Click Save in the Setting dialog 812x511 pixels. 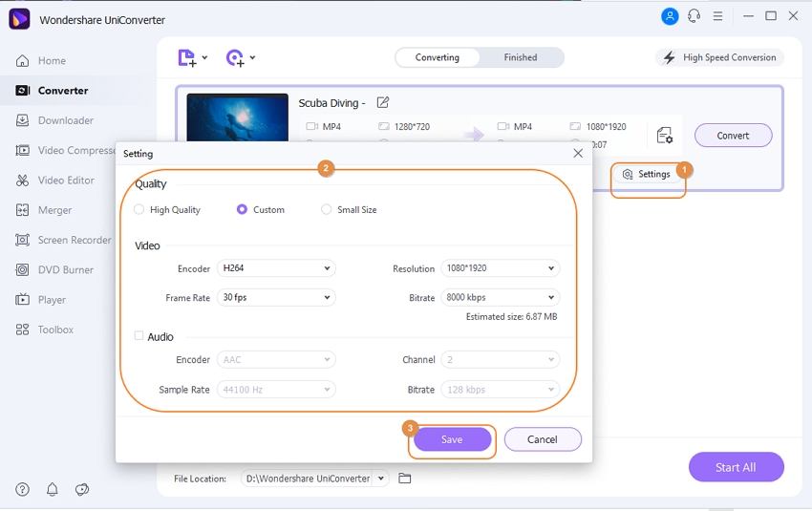pos(452,439)
